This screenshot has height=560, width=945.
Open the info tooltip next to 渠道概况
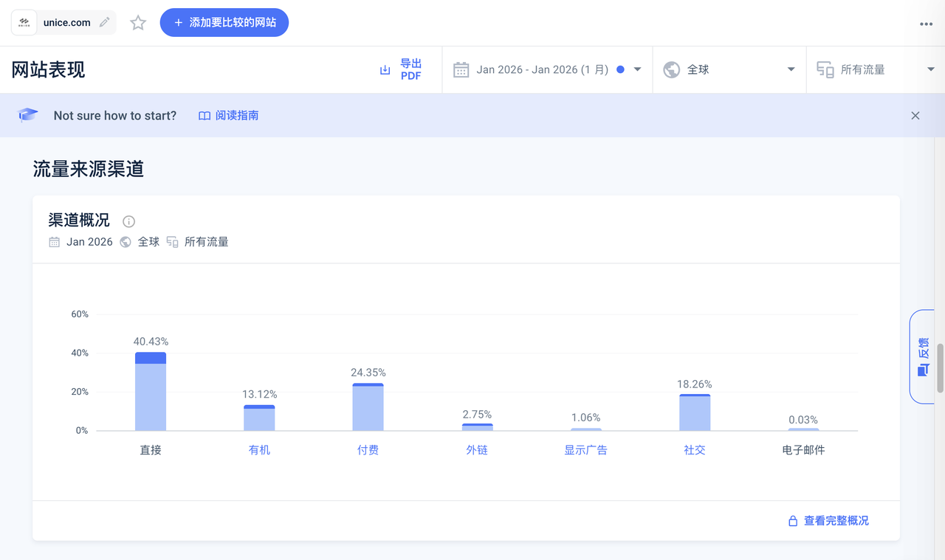click(128, 221)
